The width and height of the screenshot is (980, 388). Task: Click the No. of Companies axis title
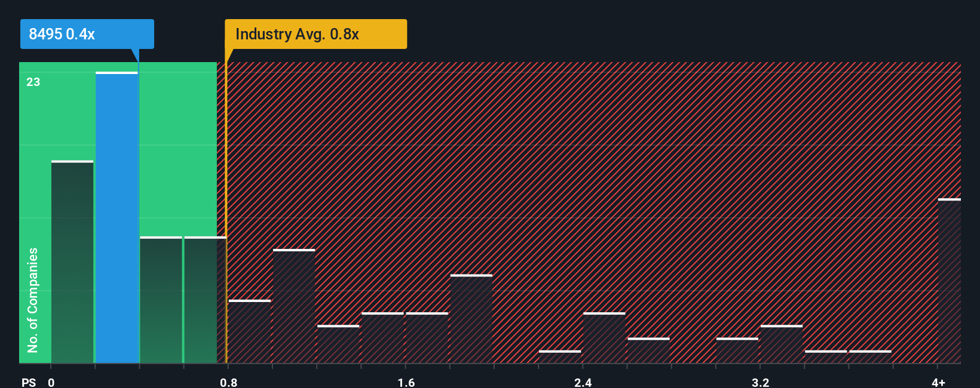click(33, 300)
